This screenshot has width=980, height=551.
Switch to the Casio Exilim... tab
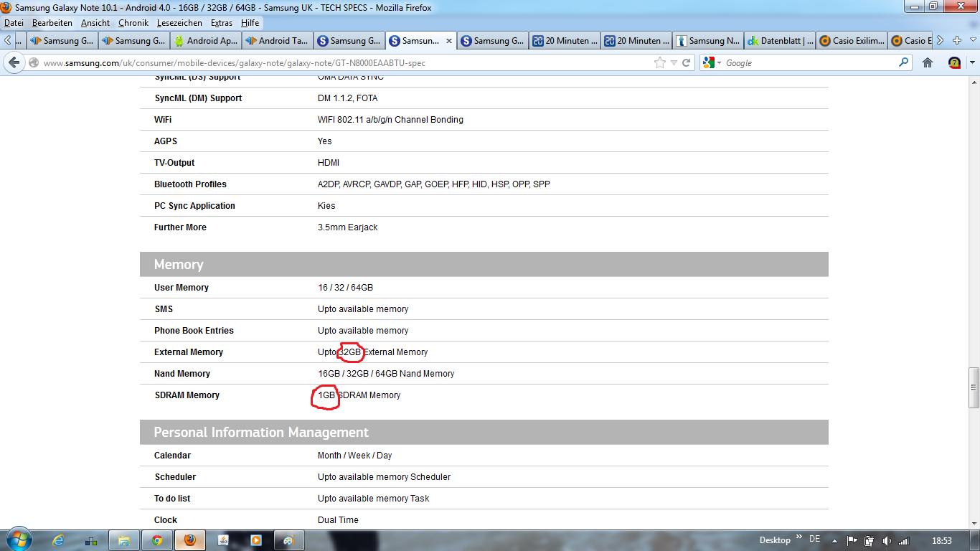[x=852, y=41]
